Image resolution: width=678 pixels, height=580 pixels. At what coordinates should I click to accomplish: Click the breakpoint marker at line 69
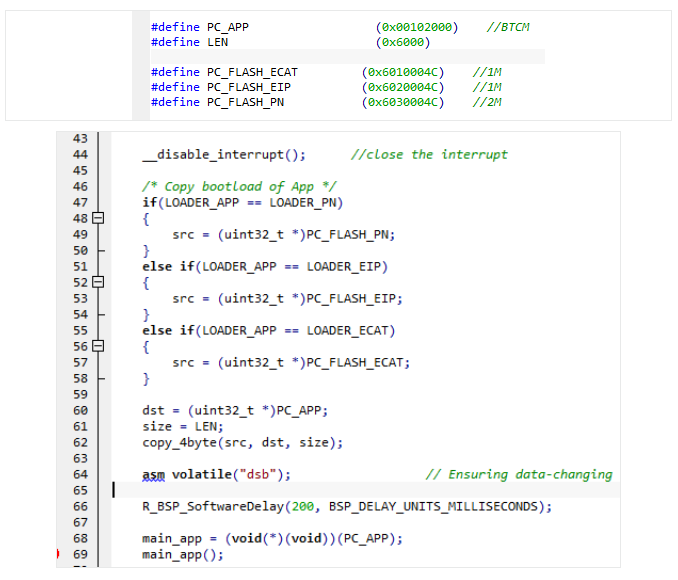coord(58,554)
